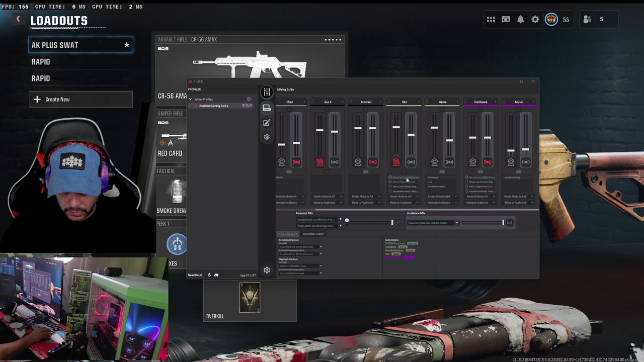
Task: Open the Music channel header dropdown
Action: pyautogui.click(x=534, y=102)
